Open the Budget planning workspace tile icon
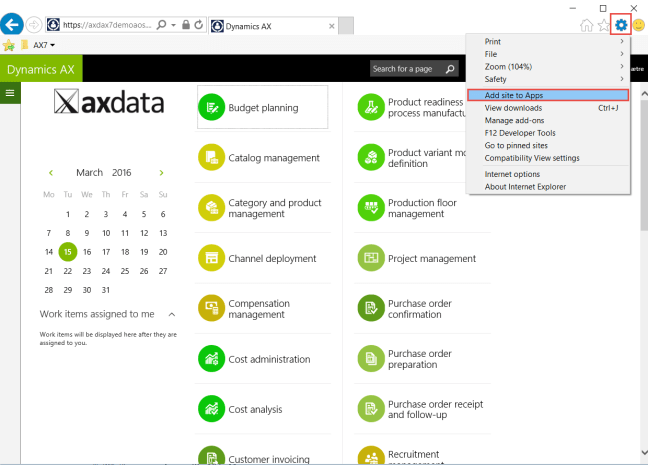This screenshot has width=648, height=465. (x=211, y=107)
